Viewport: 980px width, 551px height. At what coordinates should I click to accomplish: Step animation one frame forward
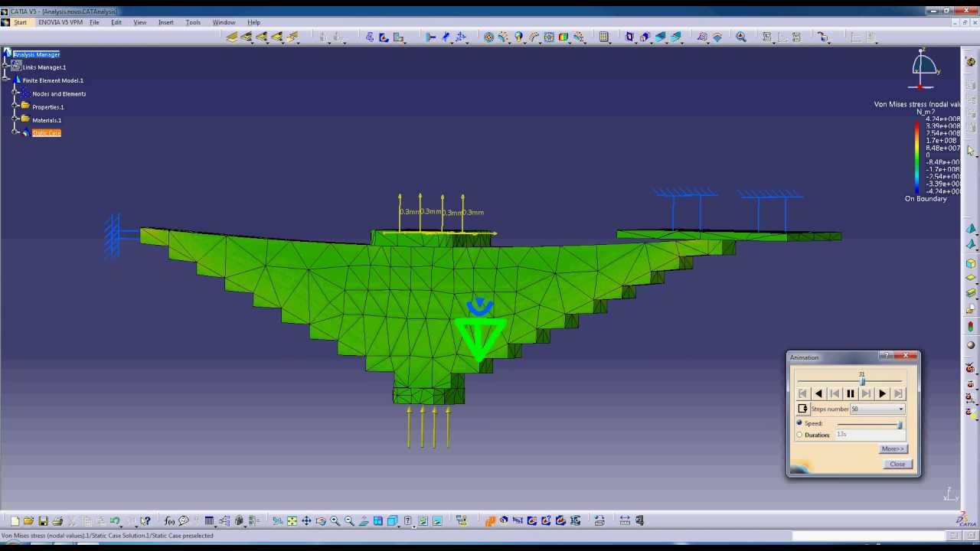click(866, 393)
